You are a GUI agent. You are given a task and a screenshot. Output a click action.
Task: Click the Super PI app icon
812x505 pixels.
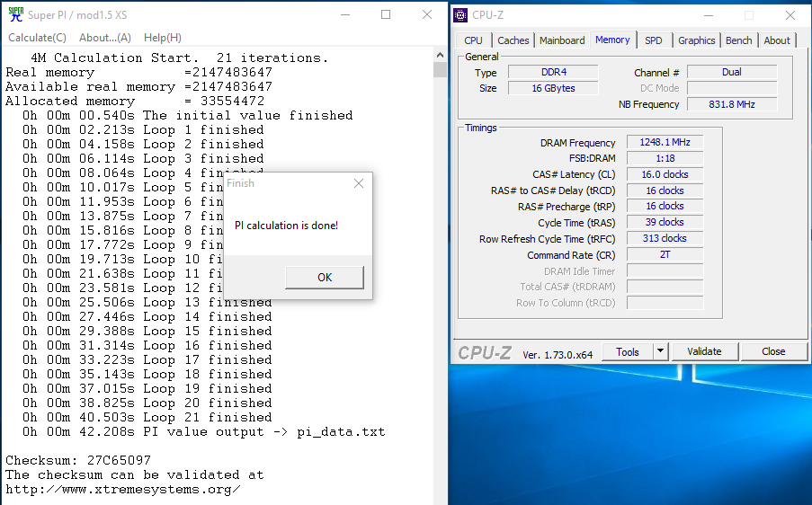(16, 14)
